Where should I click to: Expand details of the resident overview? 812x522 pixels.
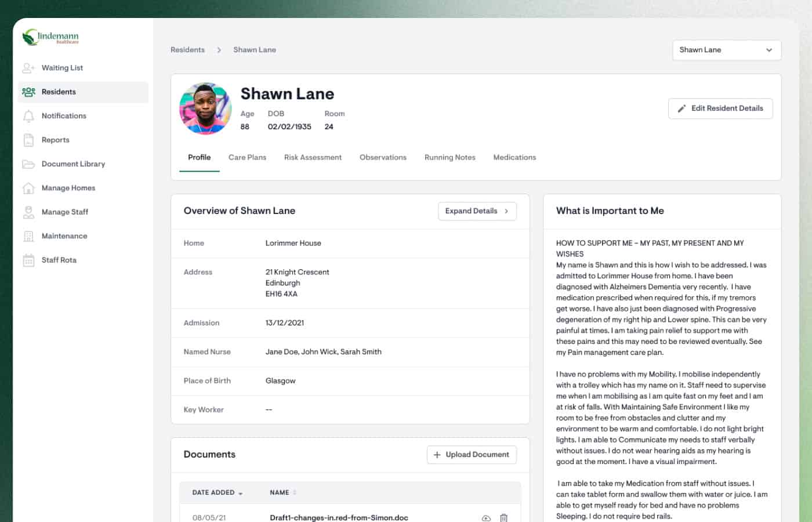pos(477,211)
